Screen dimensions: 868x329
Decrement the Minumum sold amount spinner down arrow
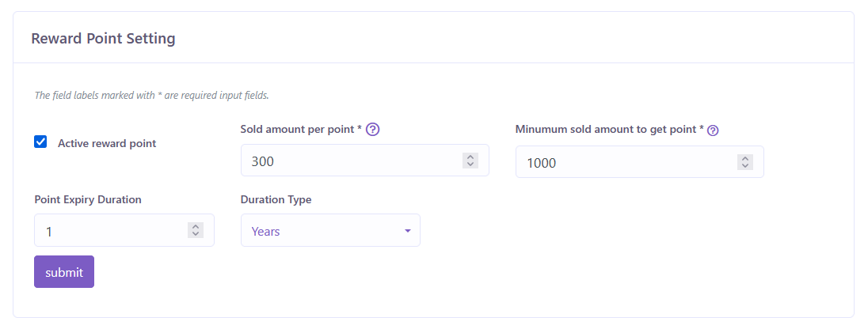744,165
